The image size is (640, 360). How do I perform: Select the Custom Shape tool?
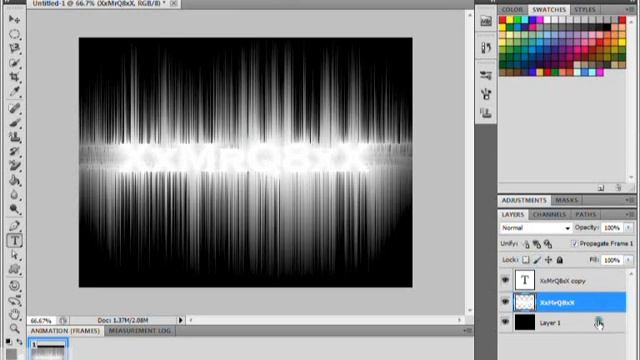tap(14, 269)
